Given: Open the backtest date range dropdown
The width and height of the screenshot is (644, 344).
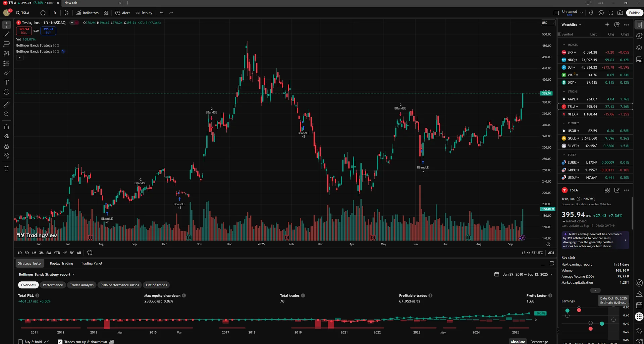Looking at the screenshot, I should tap(524, 274).
